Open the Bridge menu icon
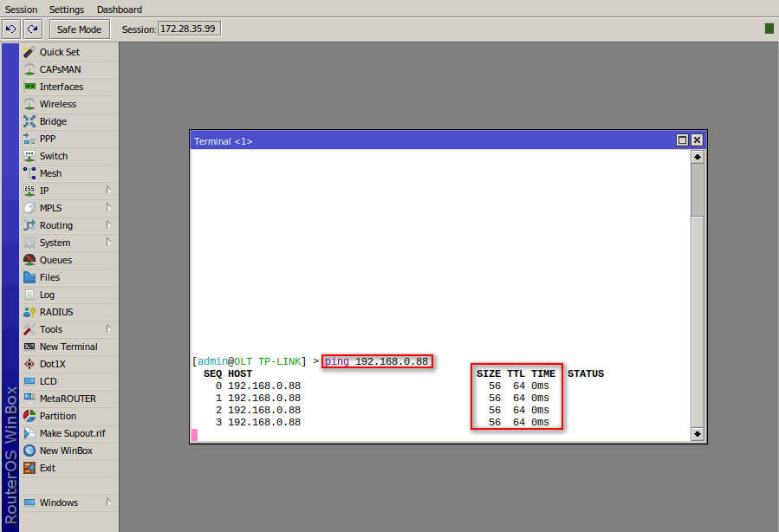Image resolution: width=779 pixels, height=532 pixels. point(29,121)
